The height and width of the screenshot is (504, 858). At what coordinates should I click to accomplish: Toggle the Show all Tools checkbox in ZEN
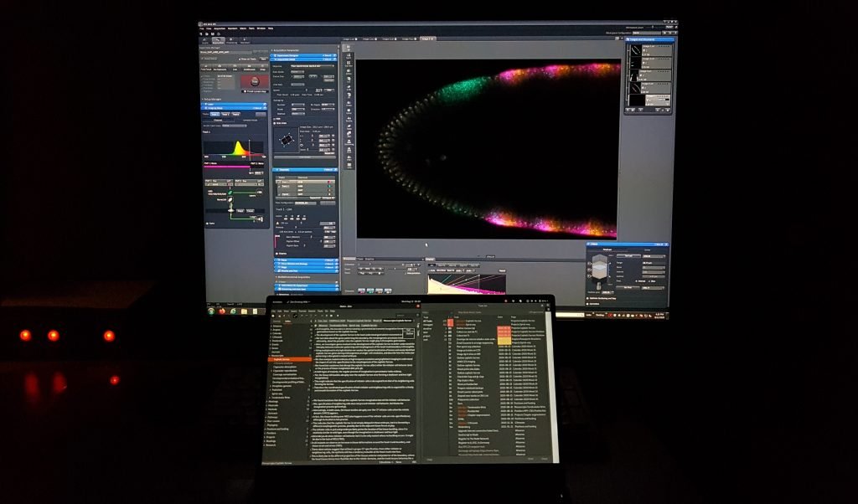tap(240, 59)
